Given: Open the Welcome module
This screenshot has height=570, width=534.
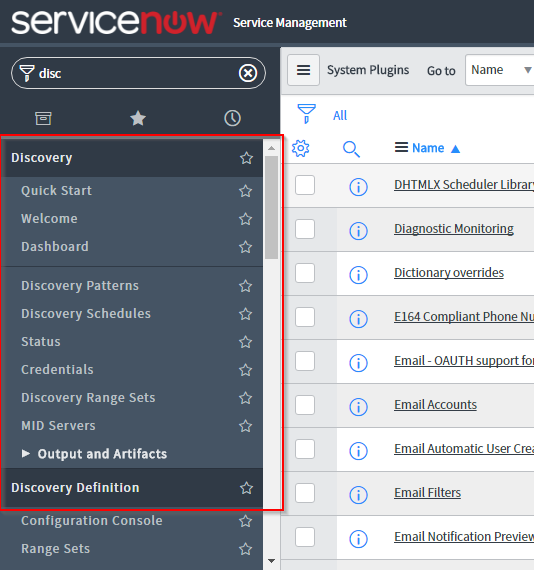Looking at the screenshot, I should point(49,219).
